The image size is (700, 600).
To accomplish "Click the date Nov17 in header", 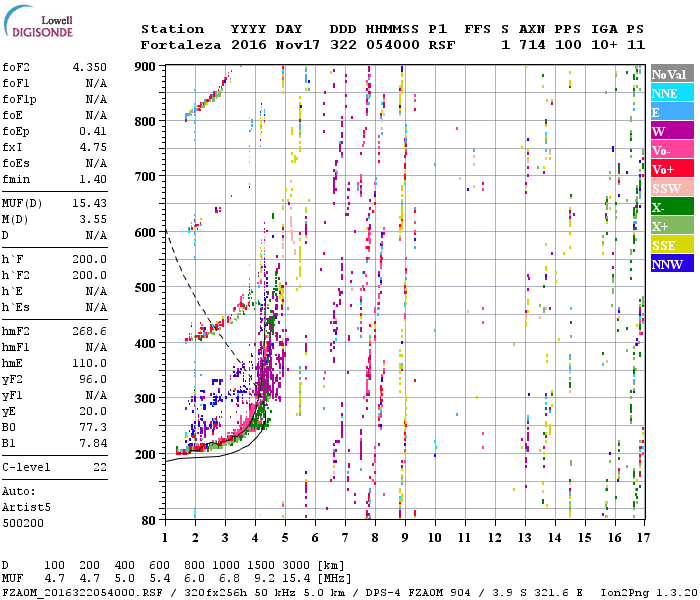I will [x=298, y=45].
